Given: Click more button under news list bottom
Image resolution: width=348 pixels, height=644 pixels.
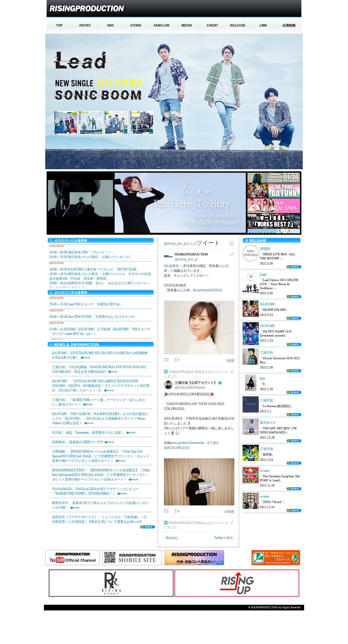Looking at the screenshot, I should [x=147, y=527].
